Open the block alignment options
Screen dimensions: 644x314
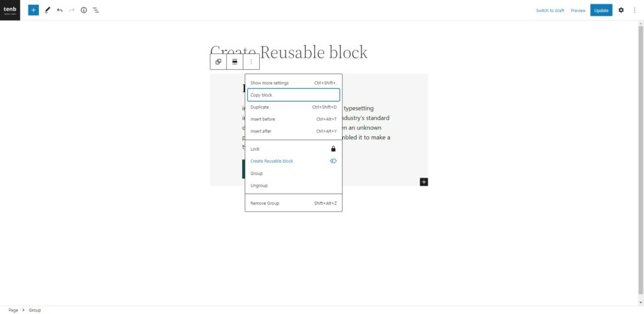click(235, 62)
